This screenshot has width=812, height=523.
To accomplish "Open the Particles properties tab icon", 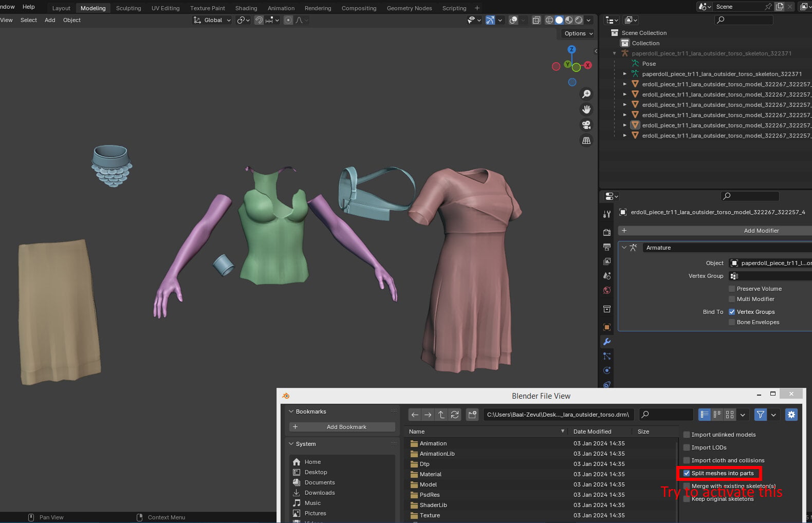I will click(607, 356).
